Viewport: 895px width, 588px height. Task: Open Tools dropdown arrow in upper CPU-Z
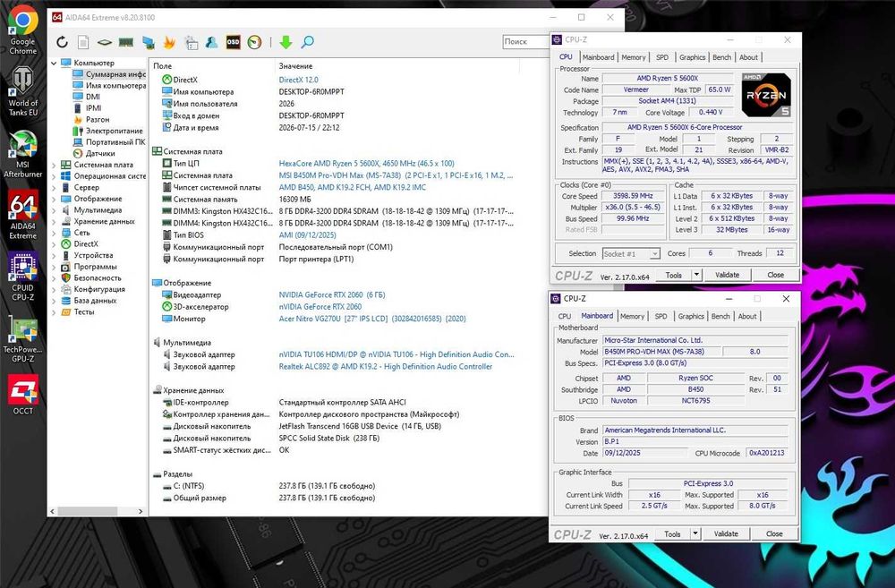(696, 275)
